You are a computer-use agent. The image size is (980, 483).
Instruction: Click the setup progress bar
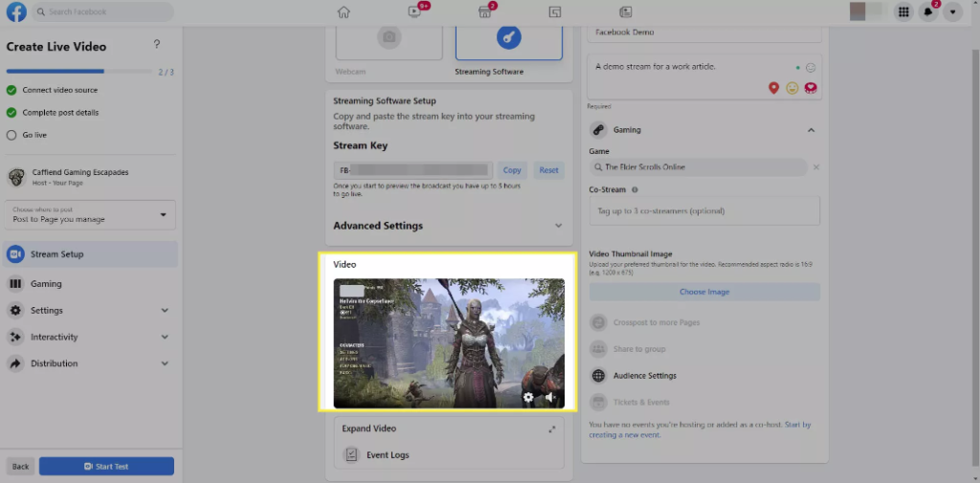(x=79, y=71)
